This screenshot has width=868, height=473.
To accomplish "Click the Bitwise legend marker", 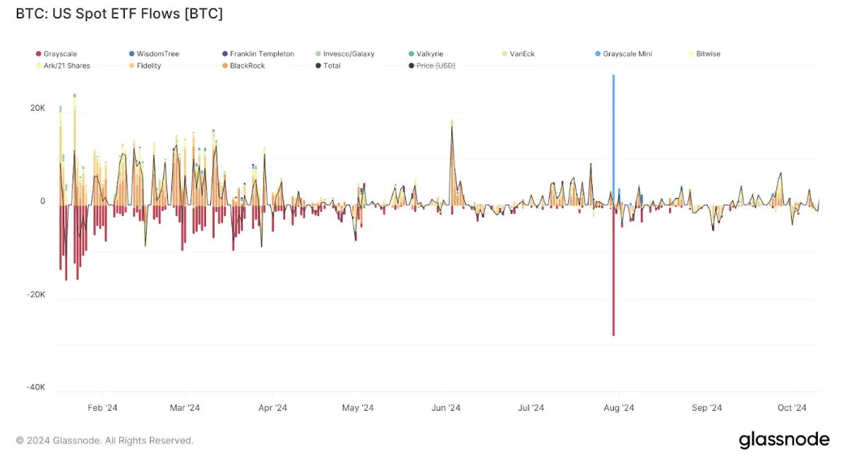I will [x=689, y=53].
